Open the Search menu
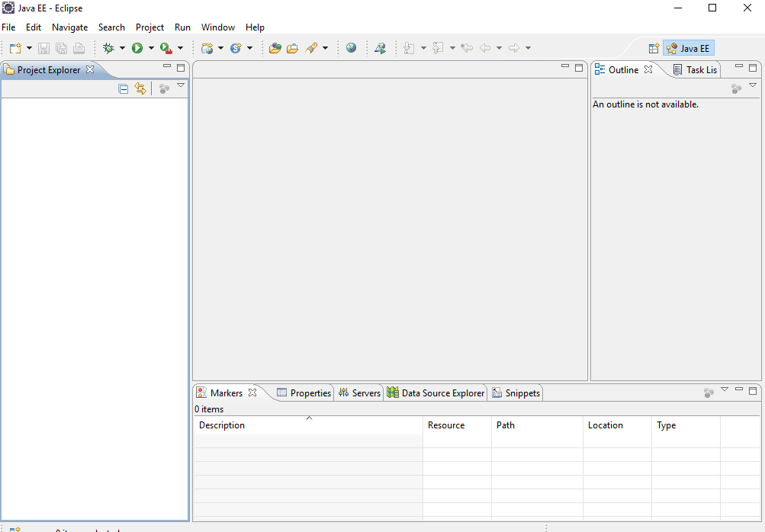The image size is (765, 532). (111, 27)
